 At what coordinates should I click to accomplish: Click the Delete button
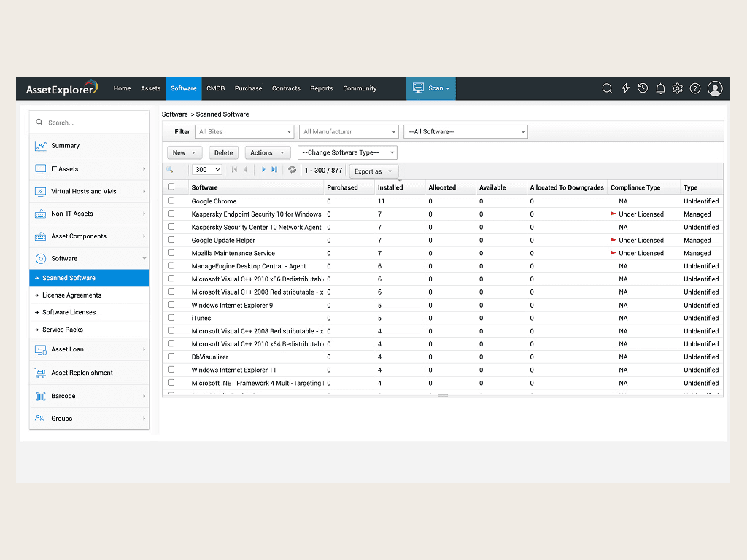pos(223,152)
